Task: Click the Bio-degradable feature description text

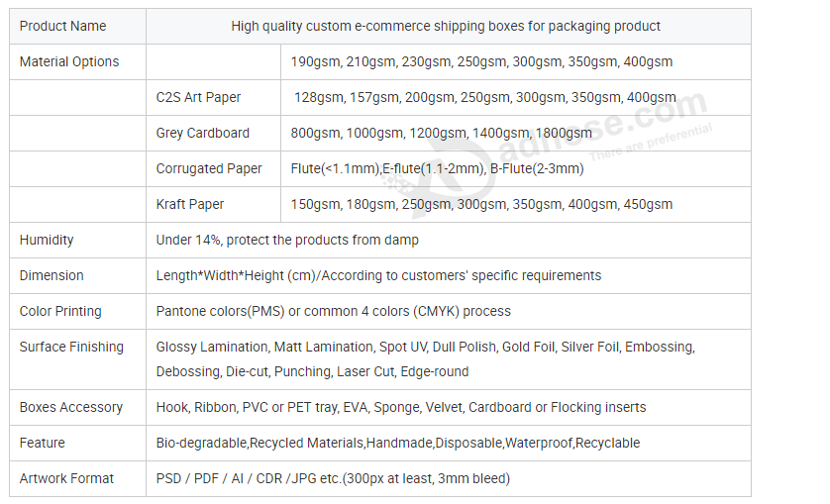Action: point(398,443)
